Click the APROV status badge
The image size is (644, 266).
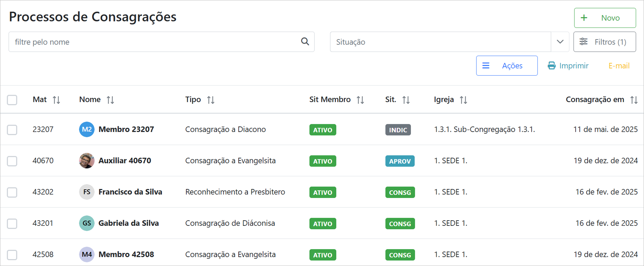[x=400, y=161]
